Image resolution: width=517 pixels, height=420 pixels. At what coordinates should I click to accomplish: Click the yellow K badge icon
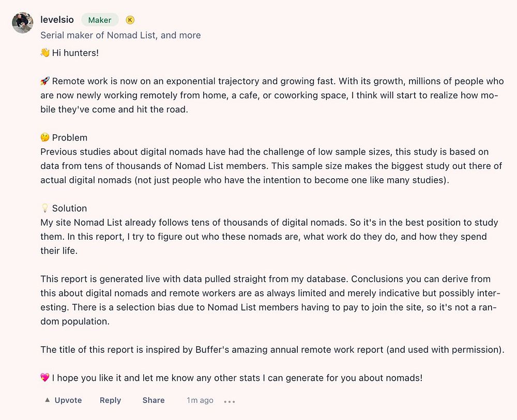[130, 20]
